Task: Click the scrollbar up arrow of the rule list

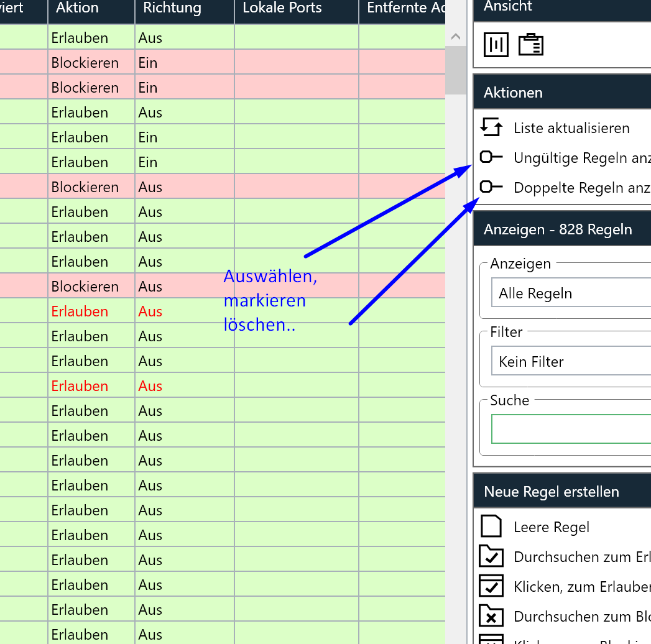Action: pos(456,37)
